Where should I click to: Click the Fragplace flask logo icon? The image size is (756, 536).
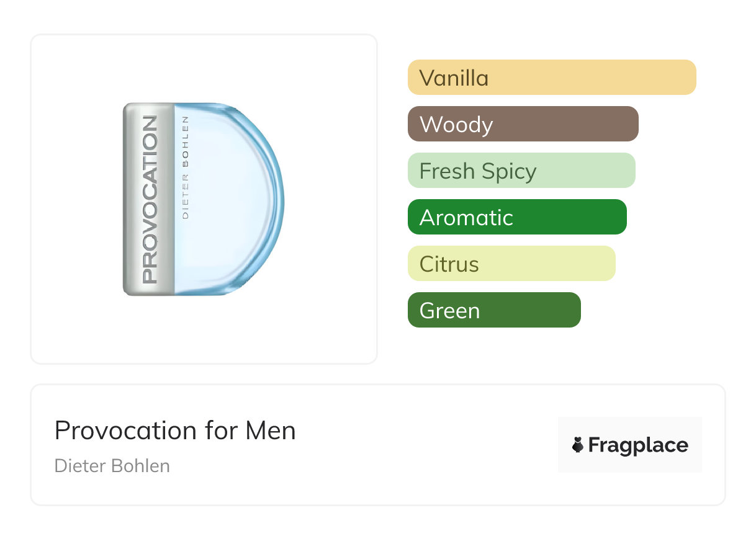click(x=578, y=445)
